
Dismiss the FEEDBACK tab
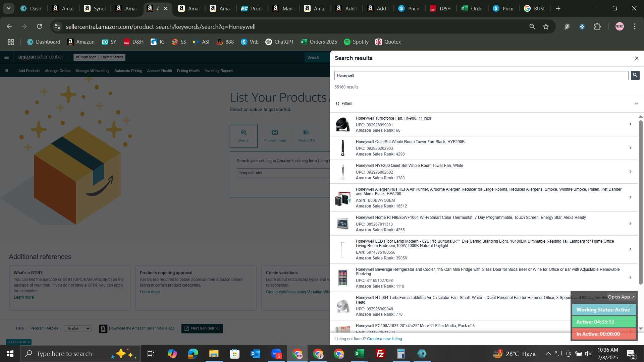coord(29,342)
